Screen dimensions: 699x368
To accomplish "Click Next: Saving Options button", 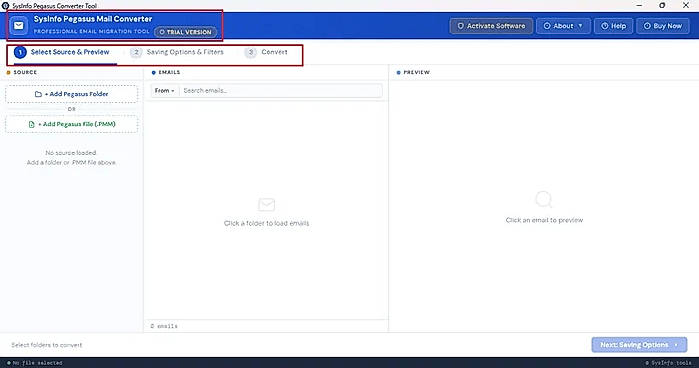I will click(639, 345).
